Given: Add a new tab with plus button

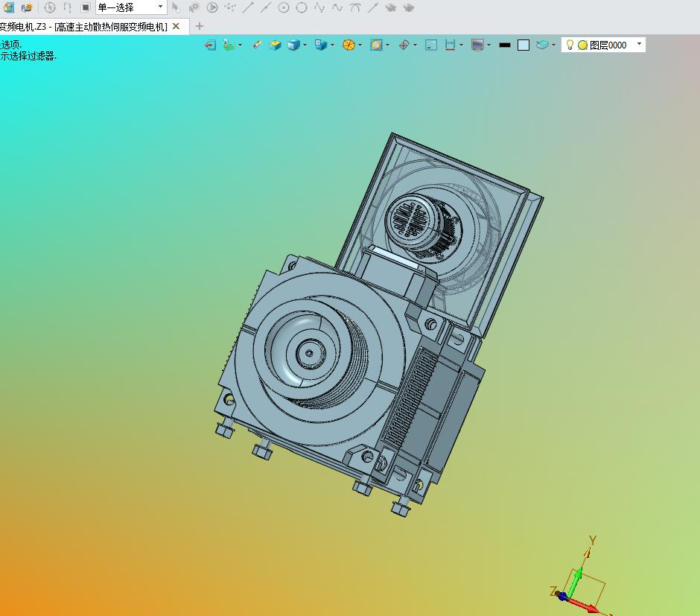Looking at the screenshot, I should [x=200, y=26].
